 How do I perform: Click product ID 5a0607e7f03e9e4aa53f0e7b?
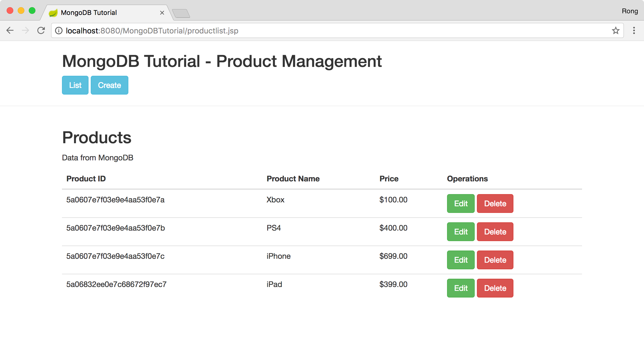(x=116, y=228)
